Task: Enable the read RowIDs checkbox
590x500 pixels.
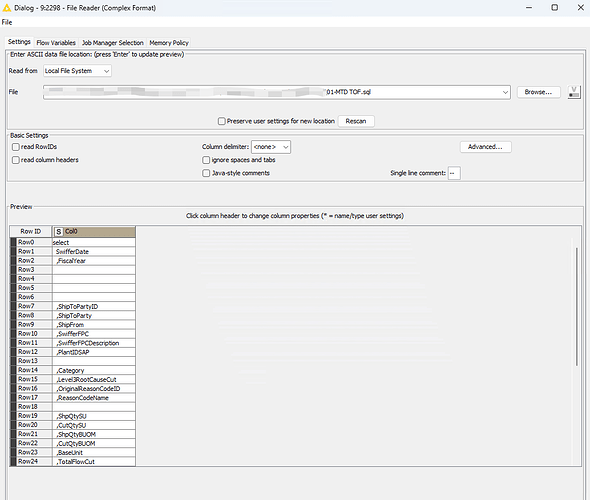Action: click(x=16, y=147)
